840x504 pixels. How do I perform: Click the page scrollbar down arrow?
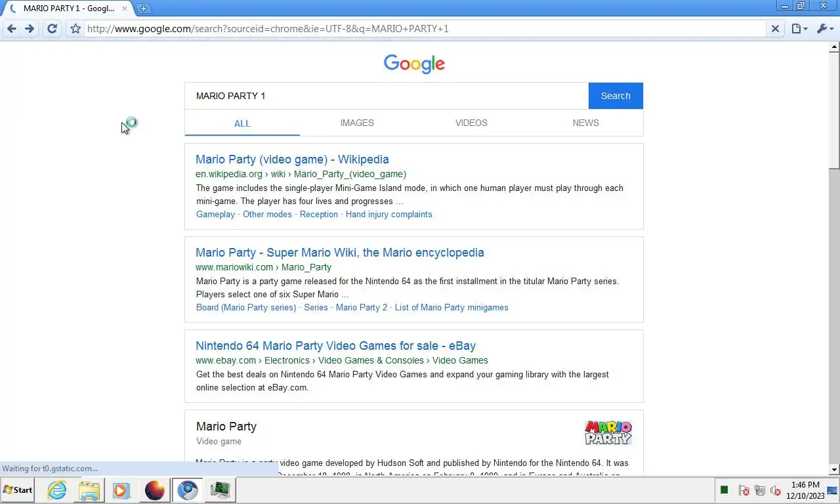click(835, 470)
